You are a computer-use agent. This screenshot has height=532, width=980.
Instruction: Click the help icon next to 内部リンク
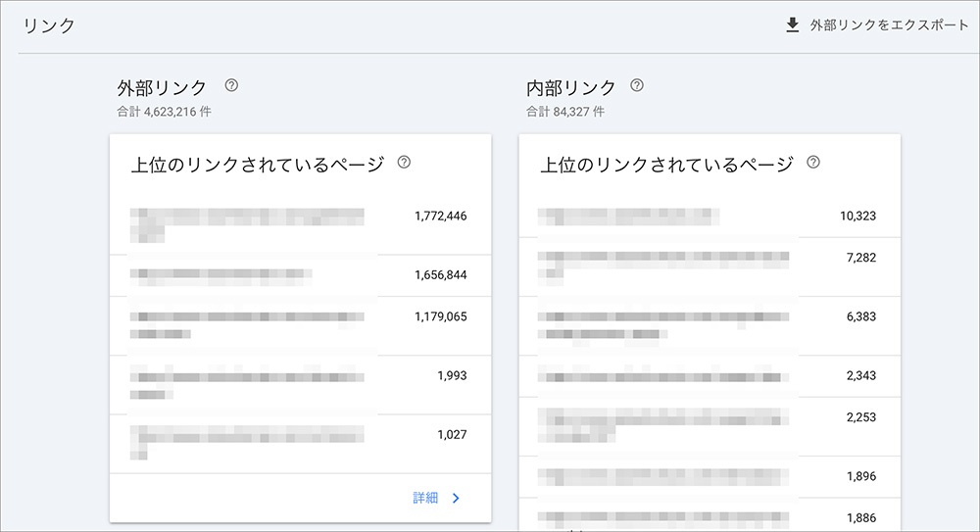tap(637, 85)
